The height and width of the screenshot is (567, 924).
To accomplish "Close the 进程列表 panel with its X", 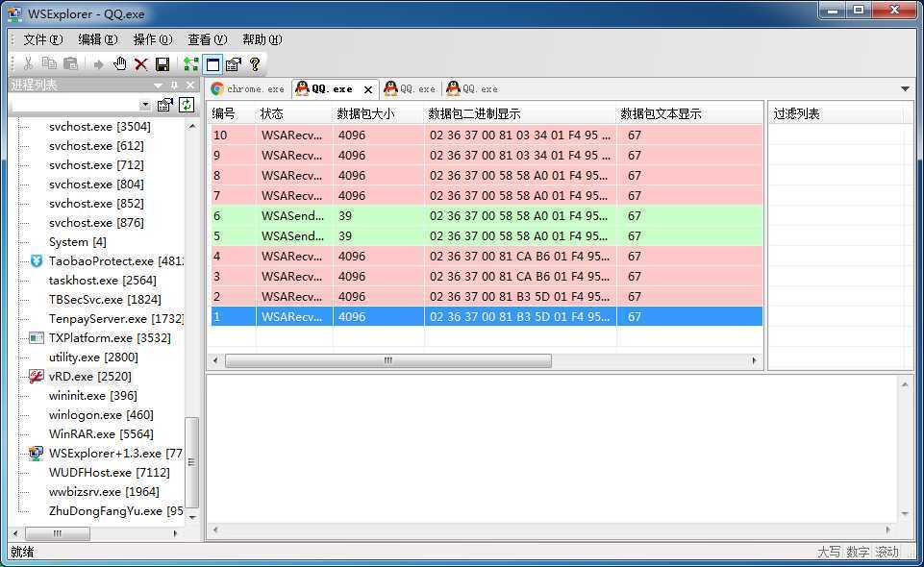I will click(189, 86).
